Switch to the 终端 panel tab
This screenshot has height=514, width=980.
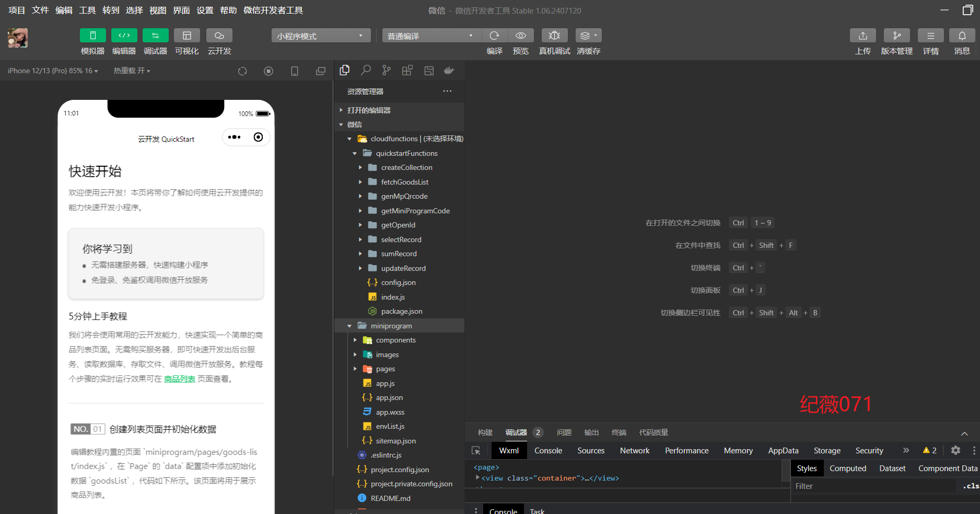pyautogui.click(x=619, y=432)
